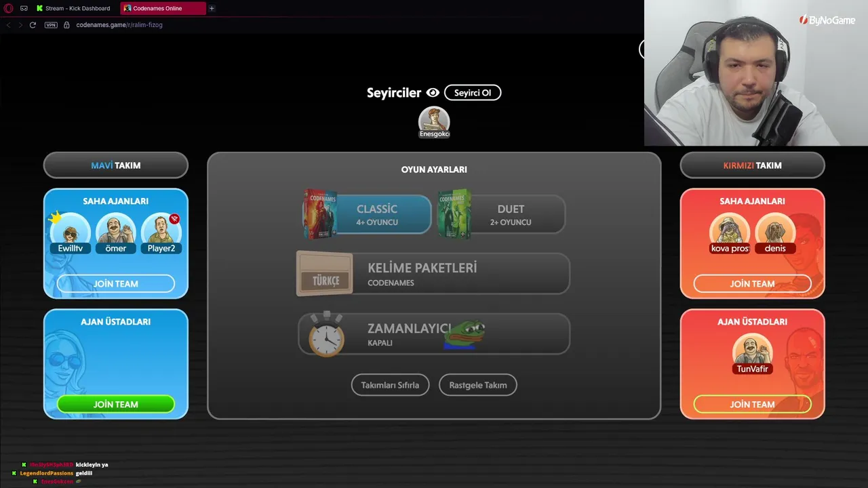Click the Duet Codenames box art
The image size is (868, 488).
click(x=454, y=214)
